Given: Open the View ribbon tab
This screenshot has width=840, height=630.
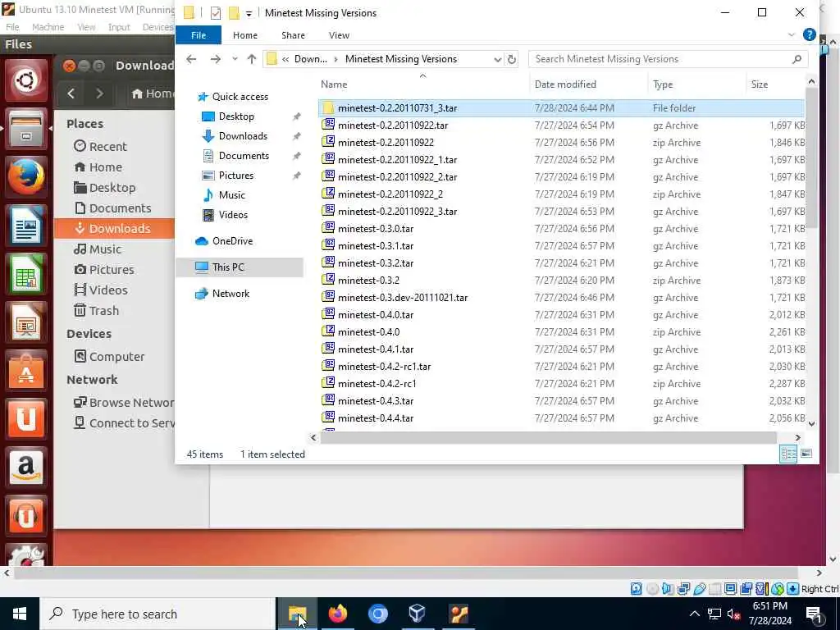Looking at the screenshot, I should click(339, 35).
